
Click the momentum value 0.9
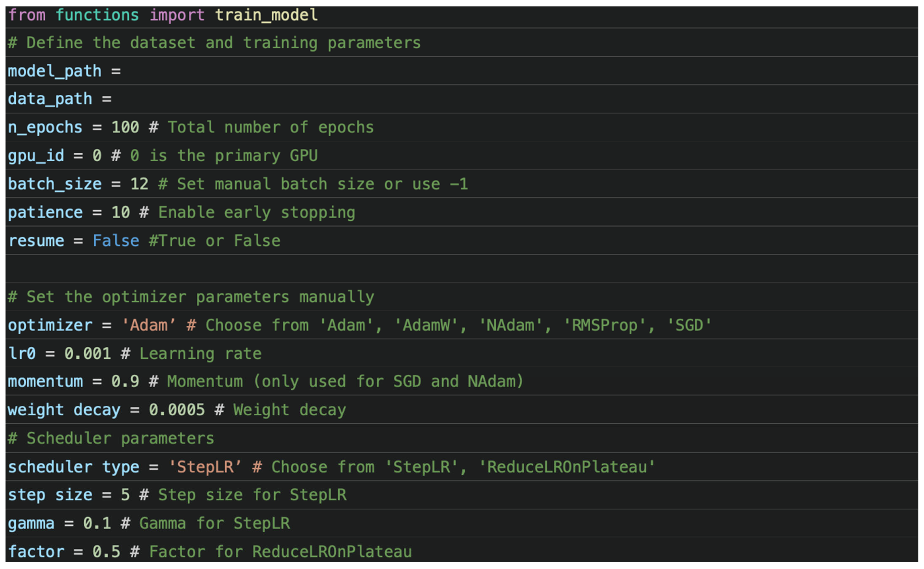click(x=125, y=382)
